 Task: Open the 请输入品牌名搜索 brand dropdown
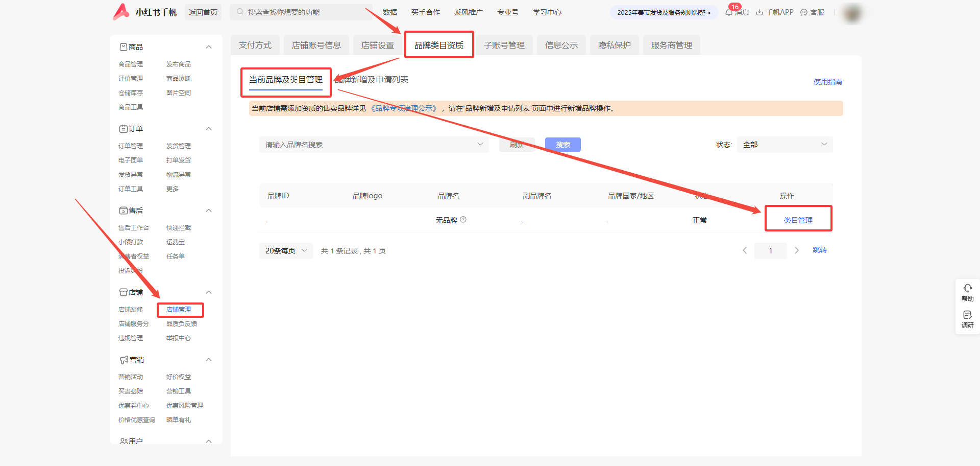[374, 145]
